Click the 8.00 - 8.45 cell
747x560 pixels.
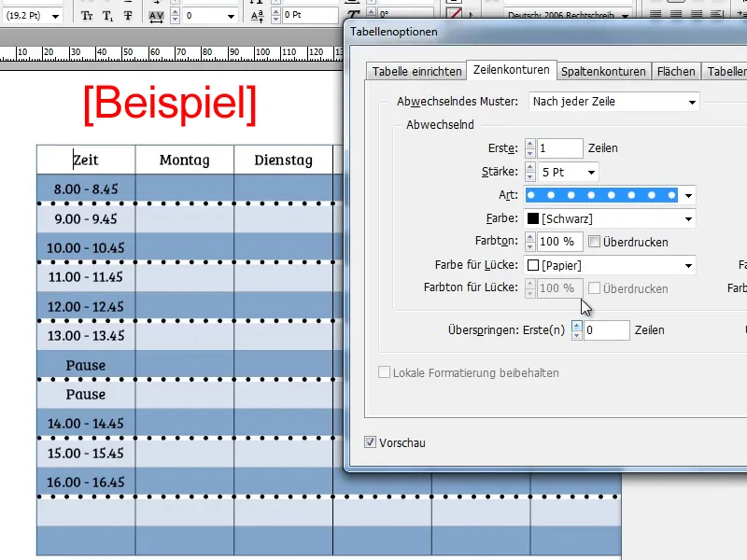(x=86, y=189)
